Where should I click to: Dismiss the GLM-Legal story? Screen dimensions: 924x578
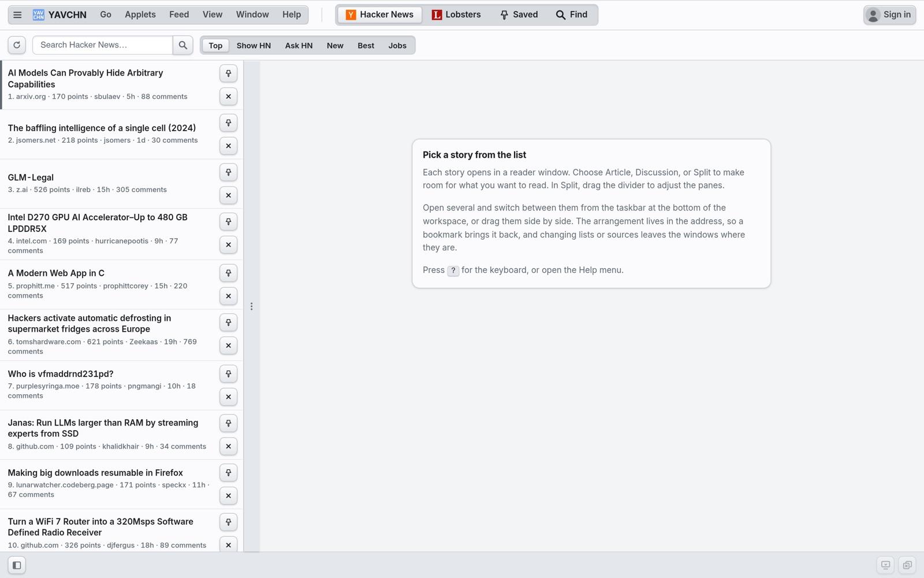(x=229, y=195)
